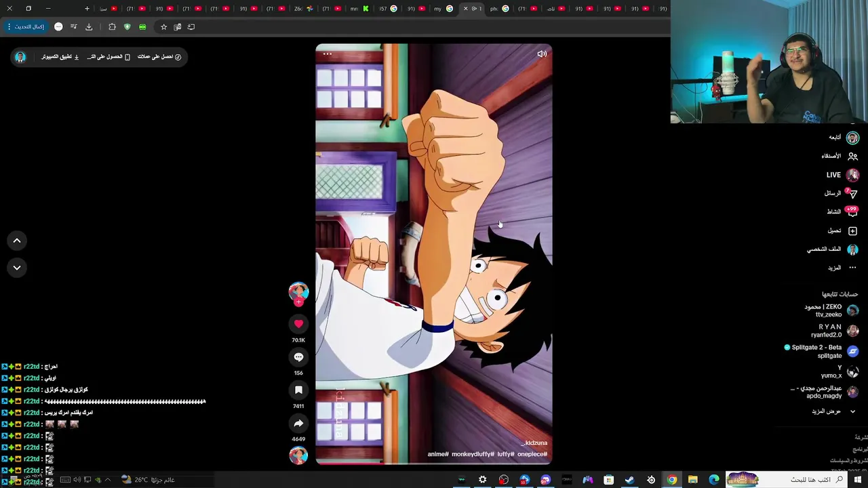Open the Following (أتابعه) sidebar item
This screenshot has height=488, width=868.
tap(843, 138)
